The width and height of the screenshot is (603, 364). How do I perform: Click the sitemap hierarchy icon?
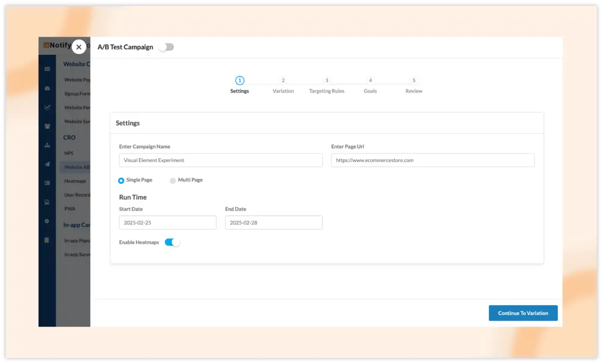[x=47, y=145]
